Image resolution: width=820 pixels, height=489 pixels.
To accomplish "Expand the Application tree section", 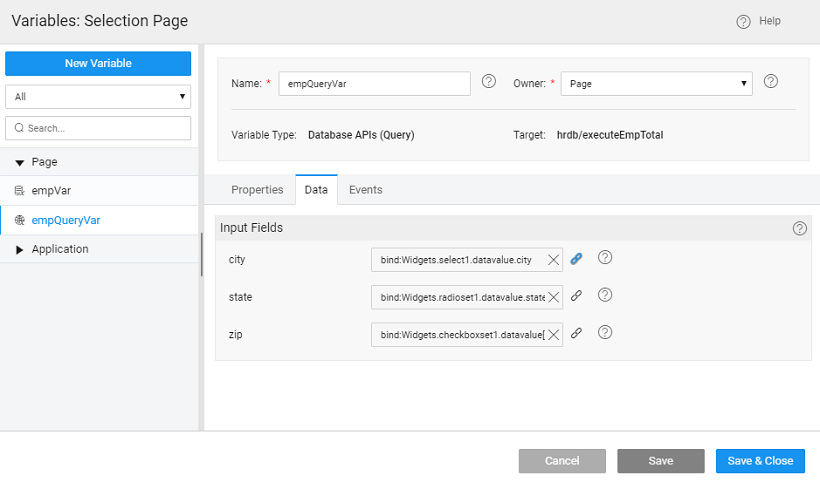I will (20, 249).
